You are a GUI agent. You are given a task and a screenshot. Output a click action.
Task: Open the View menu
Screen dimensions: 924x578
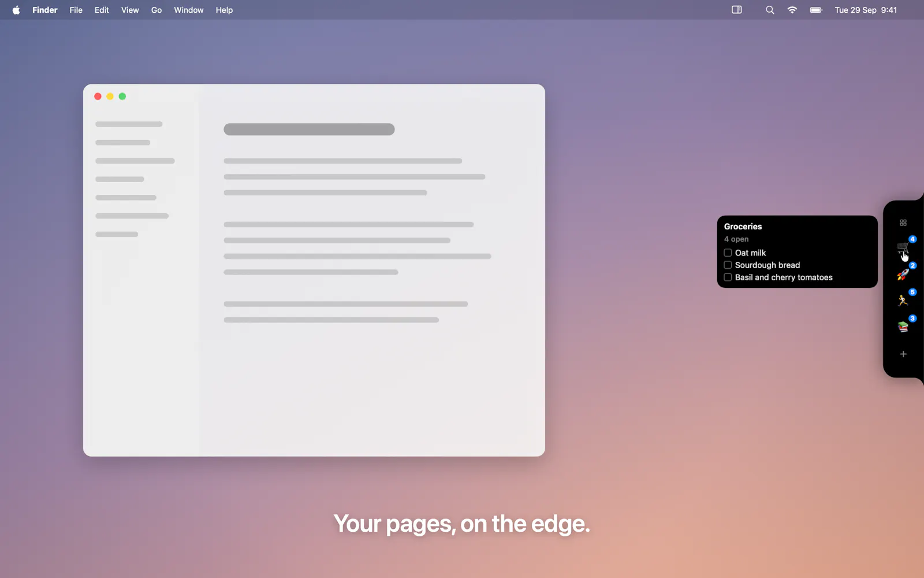130,10
